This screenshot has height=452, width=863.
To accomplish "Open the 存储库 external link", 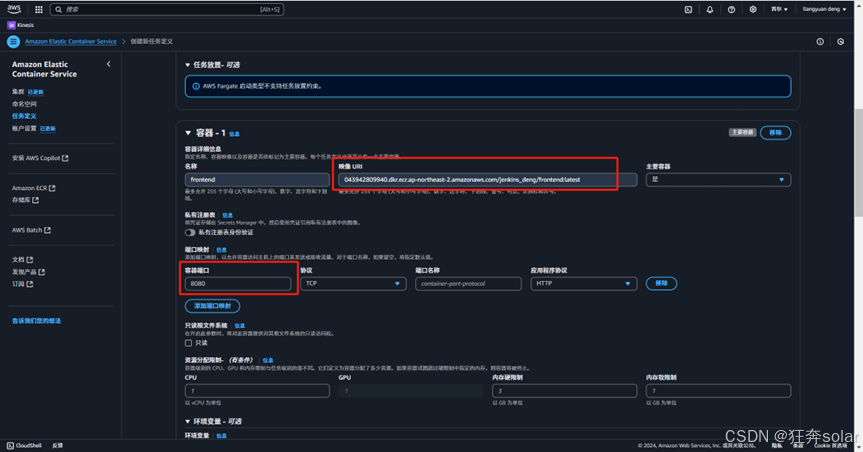I will click(25, 200).
